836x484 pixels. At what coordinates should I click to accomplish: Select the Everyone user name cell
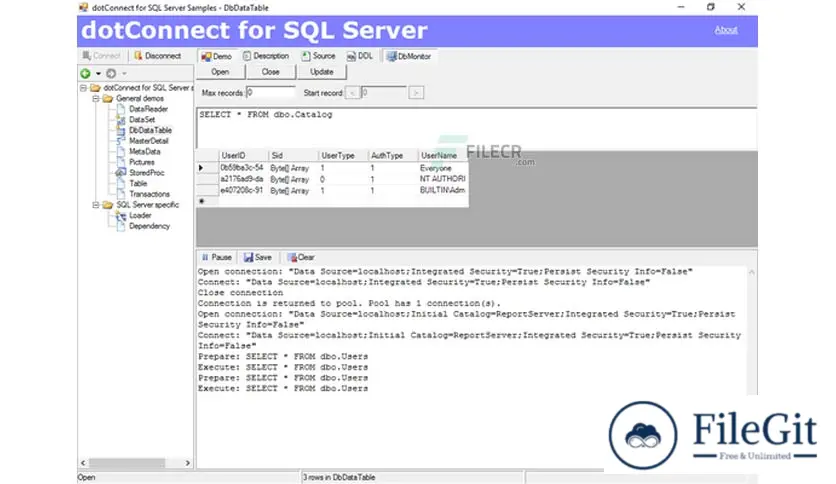coord(443,168)
